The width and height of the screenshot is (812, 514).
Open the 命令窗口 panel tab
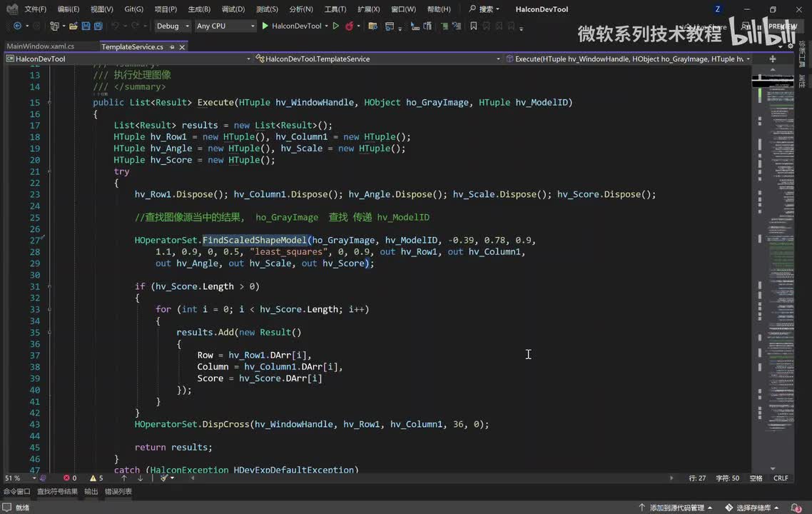pos(16,491)
